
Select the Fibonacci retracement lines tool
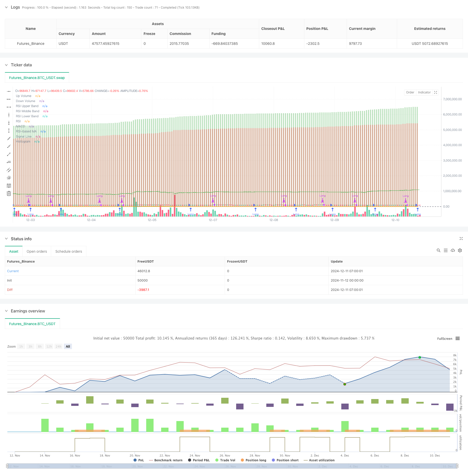(x=9, y=186)
